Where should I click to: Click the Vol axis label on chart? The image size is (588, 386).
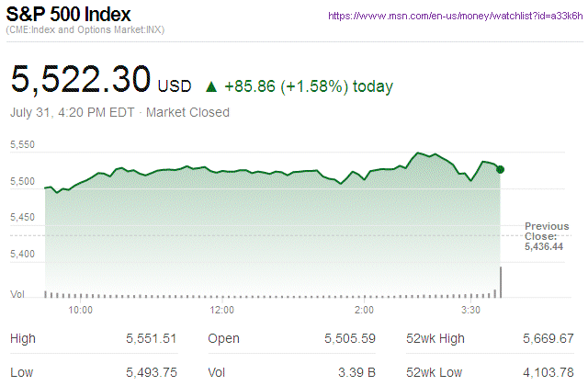(x=17, y=294)
